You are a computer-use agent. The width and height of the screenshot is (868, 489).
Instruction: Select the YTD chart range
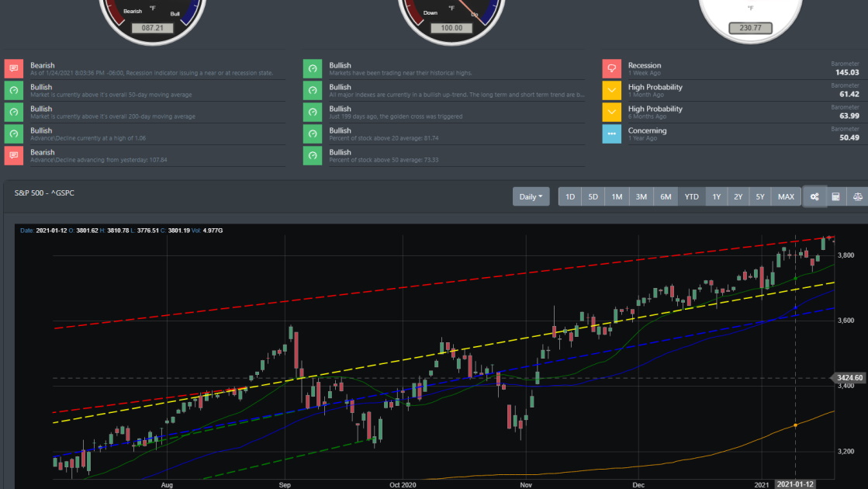[691, 196]
